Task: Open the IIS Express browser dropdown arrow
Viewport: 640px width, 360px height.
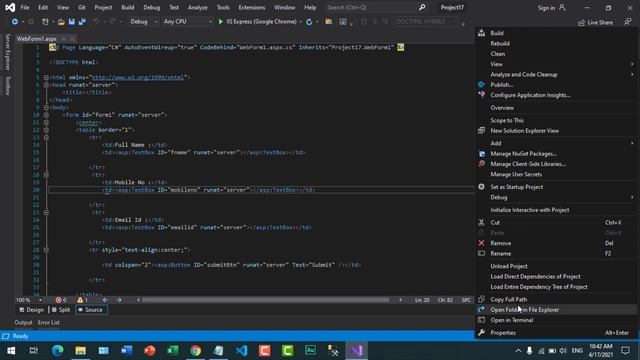Action: 301,22
